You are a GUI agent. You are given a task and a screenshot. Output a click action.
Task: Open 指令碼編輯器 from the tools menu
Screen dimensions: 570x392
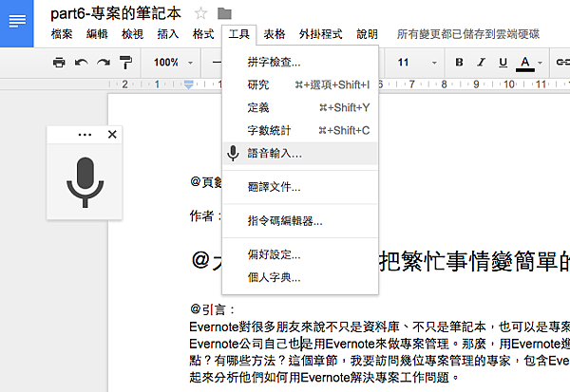pos(300,221)
